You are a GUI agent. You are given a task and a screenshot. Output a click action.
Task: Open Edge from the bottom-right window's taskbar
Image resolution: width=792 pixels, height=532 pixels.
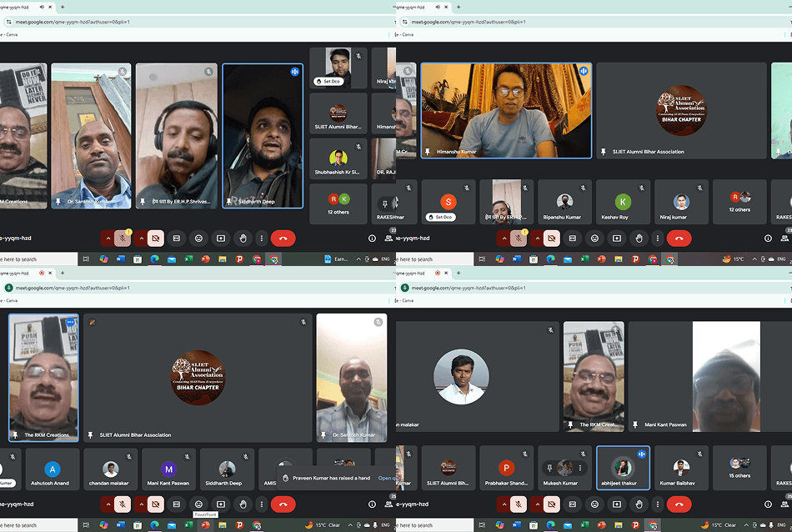pyautogui.click(x=550, y=525)
